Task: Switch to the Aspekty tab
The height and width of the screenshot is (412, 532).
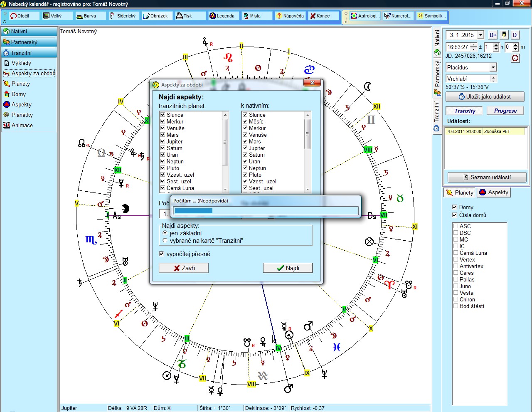Action: click(x=494, y=192)
